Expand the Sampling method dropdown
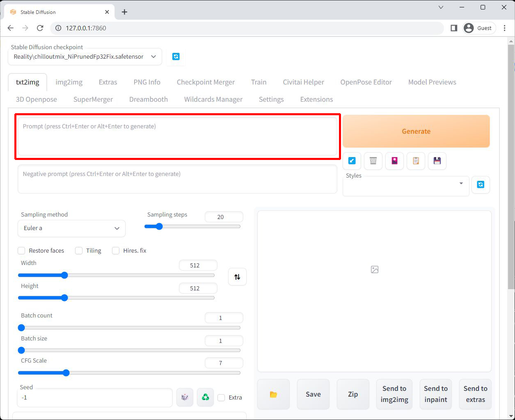Viewport: 515px width, 420px height. click(x=71, y=228)
